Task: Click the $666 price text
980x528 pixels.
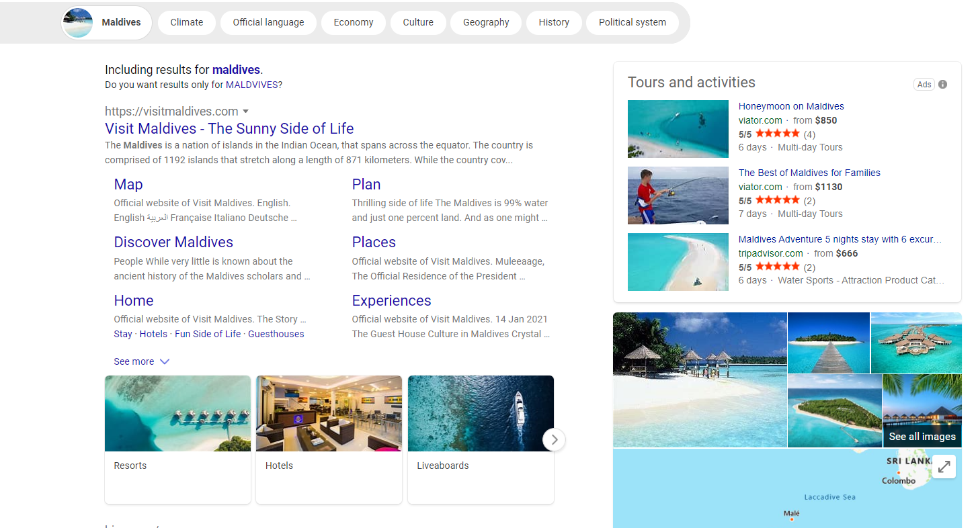Action: click(x=847, y=253)
